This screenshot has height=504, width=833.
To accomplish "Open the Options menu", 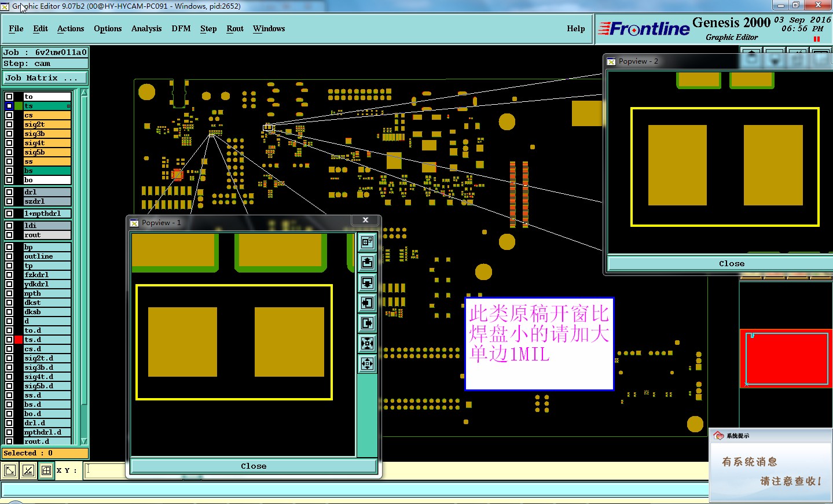I will [x=108, y=28].
